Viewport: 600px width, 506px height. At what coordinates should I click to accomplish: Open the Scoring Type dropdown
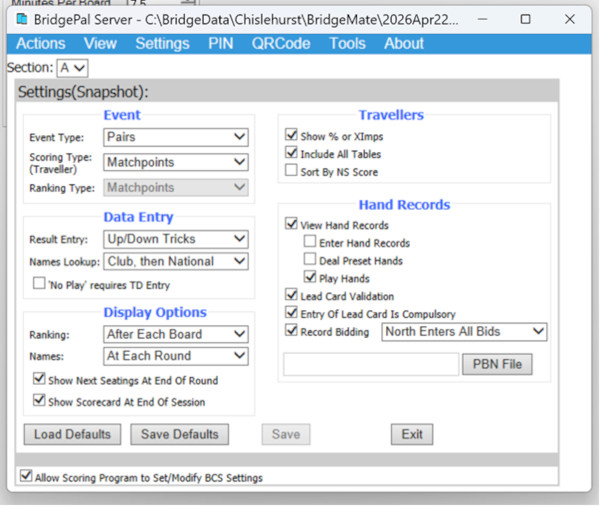[176, 162]
